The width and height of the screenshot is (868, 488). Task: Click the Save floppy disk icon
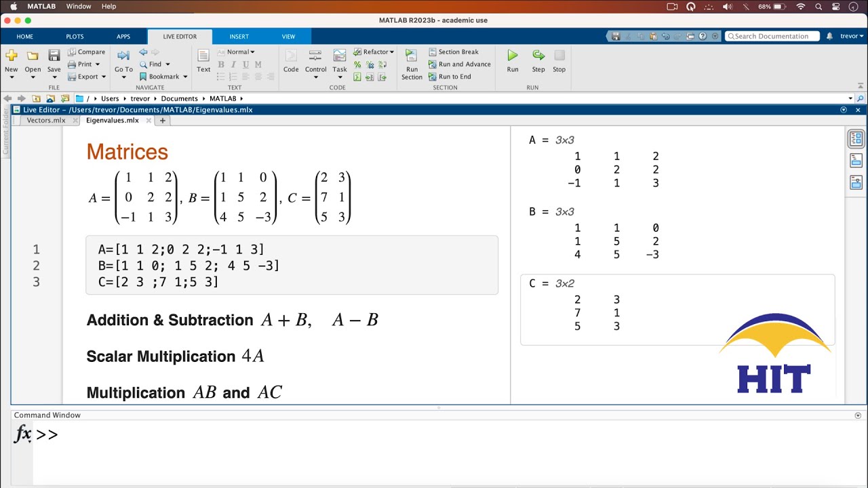pos(54,56)
